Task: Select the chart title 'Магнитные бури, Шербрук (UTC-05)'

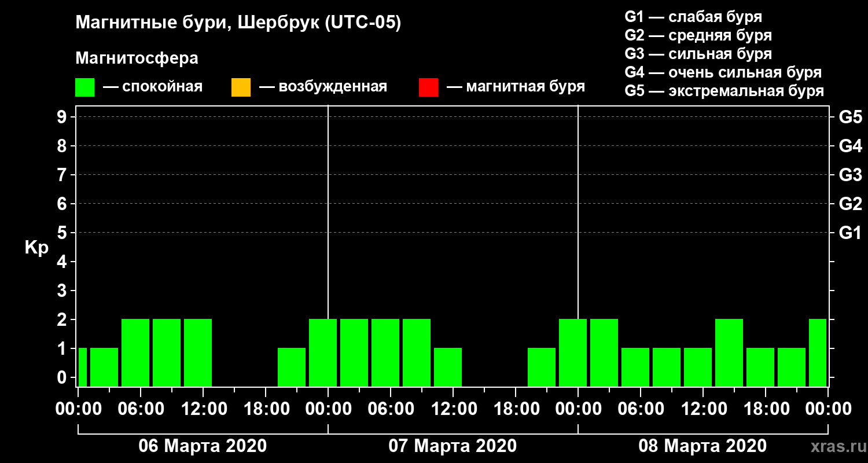Action: tap(238, 24)
